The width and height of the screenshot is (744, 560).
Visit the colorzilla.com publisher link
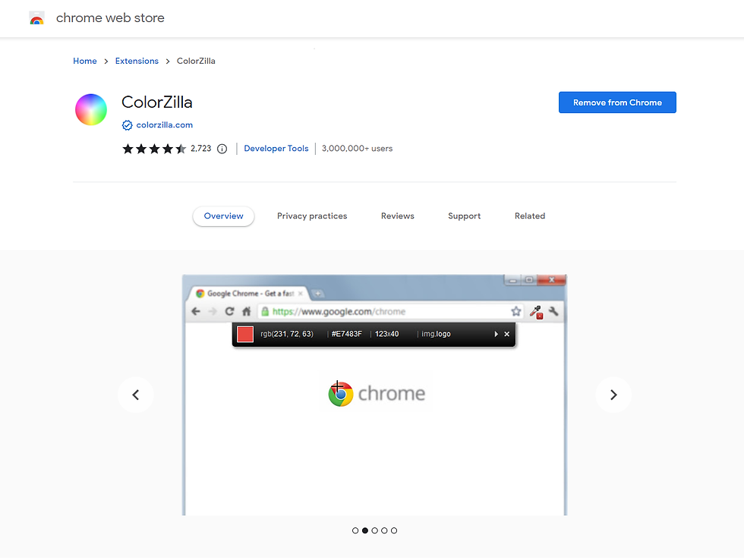(x=164, y=124)
